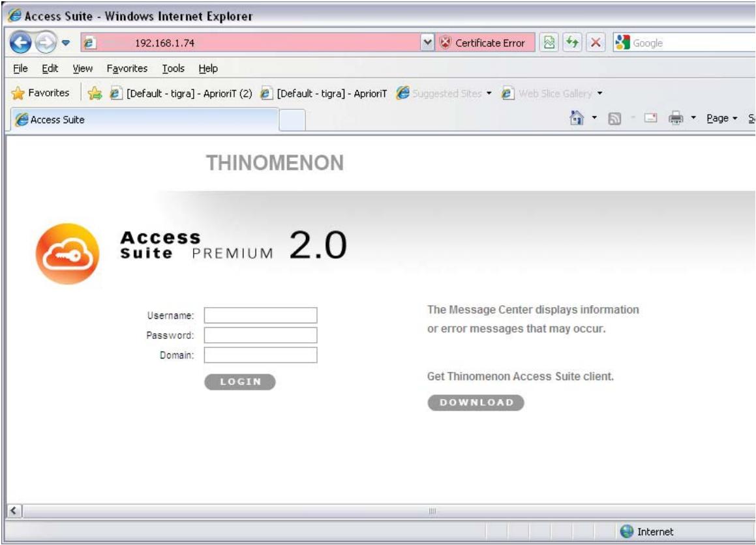Click the Print toolbar icon
This screenshot has height=545, width=756.
coord(676,117)
